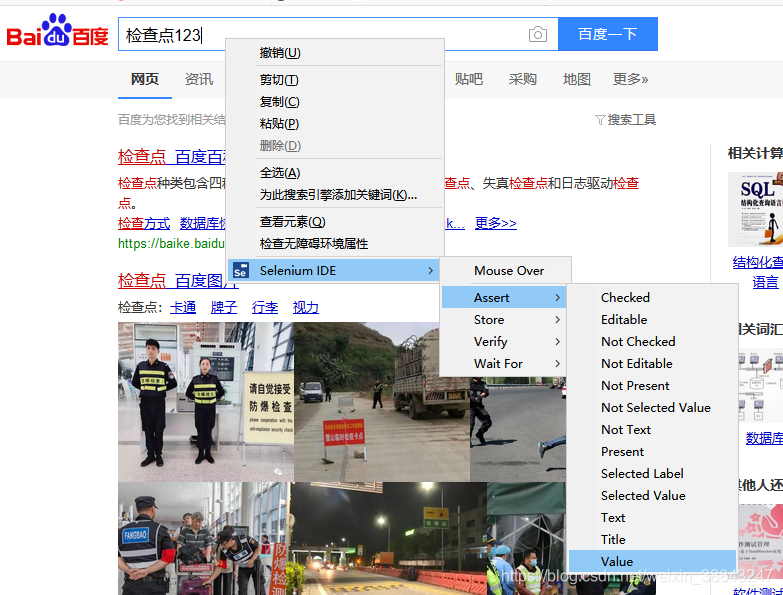783x595 pixels.
Task: Click the 行李 image category link
Action: pos(265,307)
